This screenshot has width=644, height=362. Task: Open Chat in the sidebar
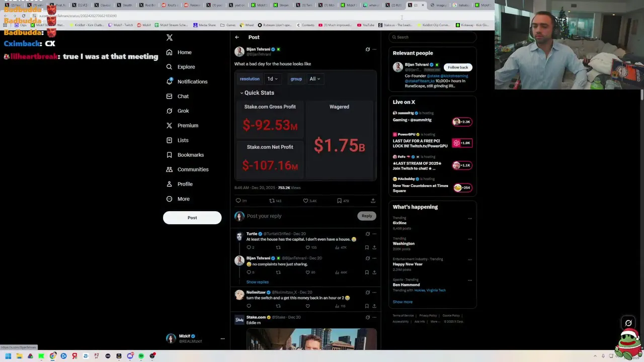coord(177,96)
